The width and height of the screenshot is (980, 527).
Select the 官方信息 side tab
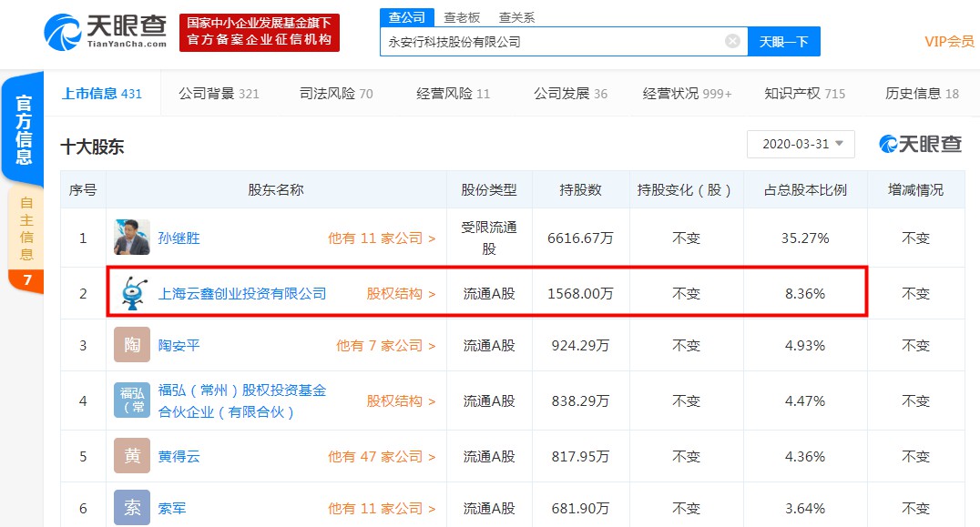point(23,129)
